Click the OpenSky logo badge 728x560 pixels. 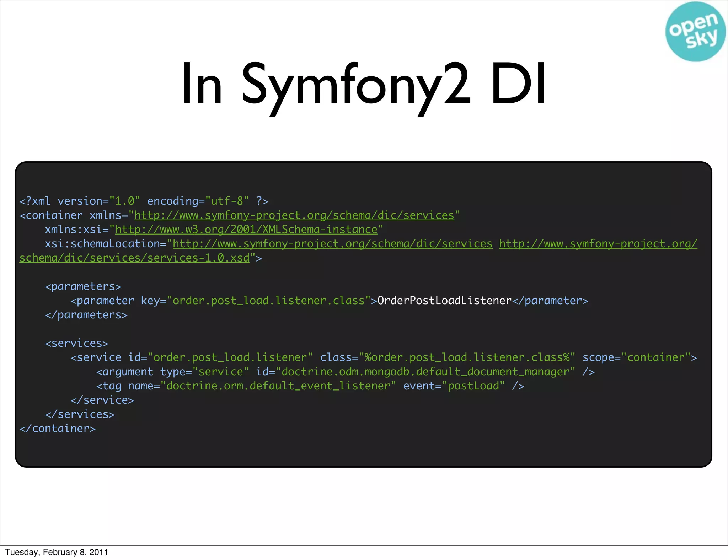pos(695,32)
